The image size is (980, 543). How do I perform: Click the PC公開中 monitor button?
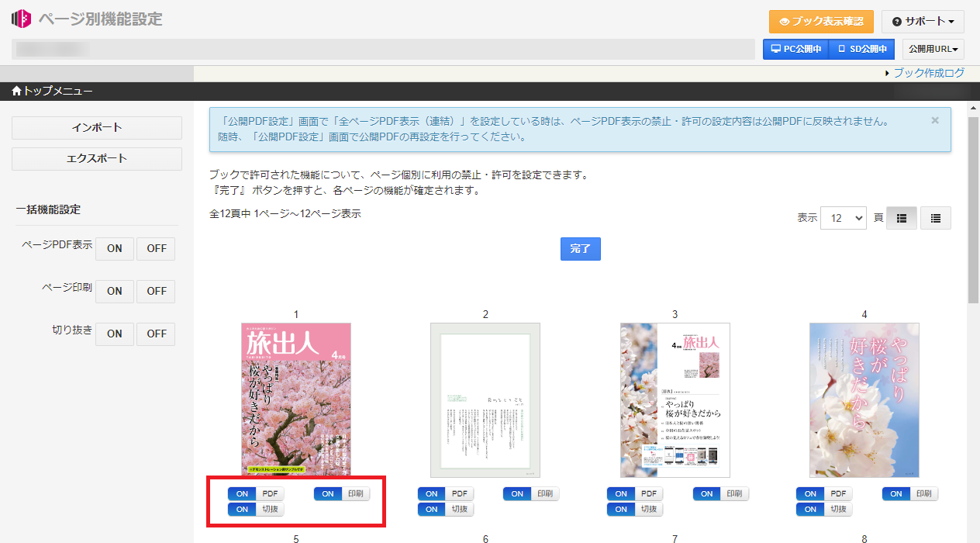[795, 49]
